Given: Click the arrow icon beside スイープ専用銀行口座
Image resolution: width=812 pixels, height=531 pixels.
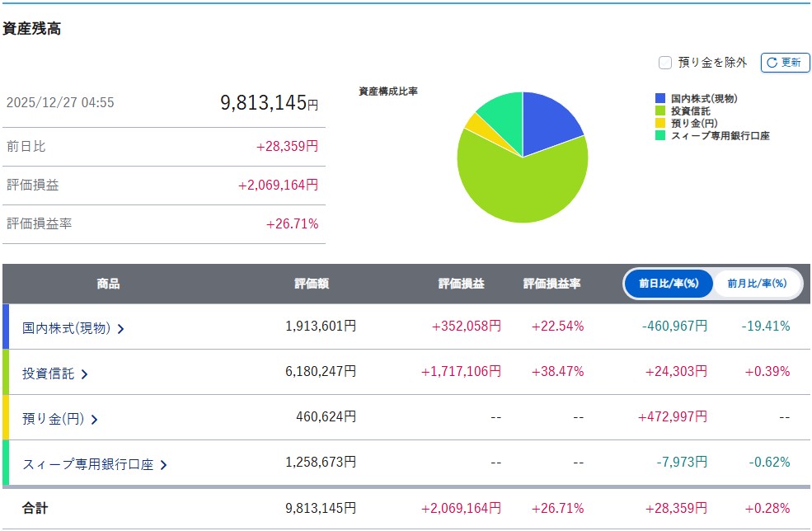Looking at the screenshot, I should (x=163, y=465).
